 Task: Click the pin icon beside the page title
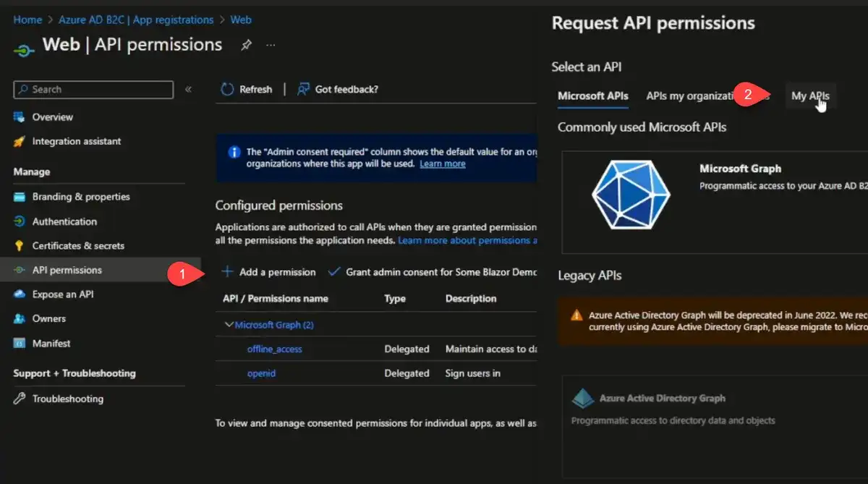[246, 45]
